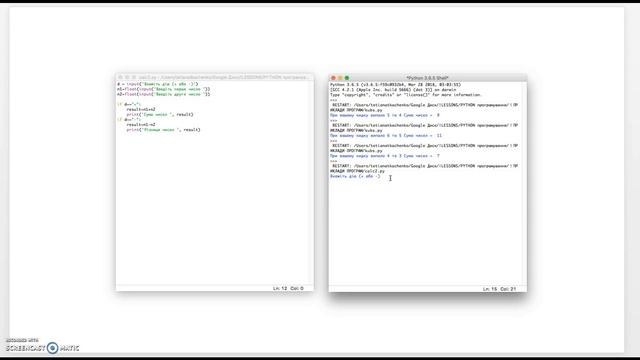Click the 'result=n1+n2' line in the editor
The height and width of the screenshot is (360, 640).
pos(141,109)
